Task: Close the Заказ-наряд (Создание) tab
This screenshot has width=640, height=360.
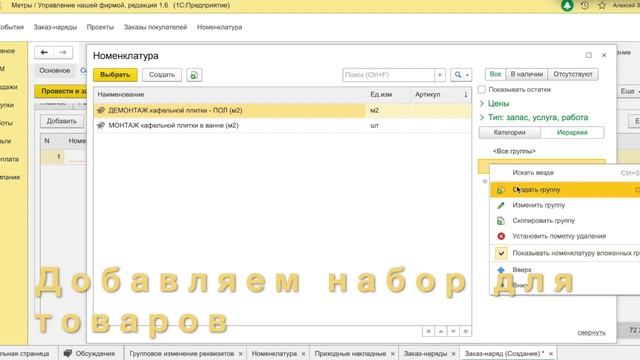Action: point(551,354)
